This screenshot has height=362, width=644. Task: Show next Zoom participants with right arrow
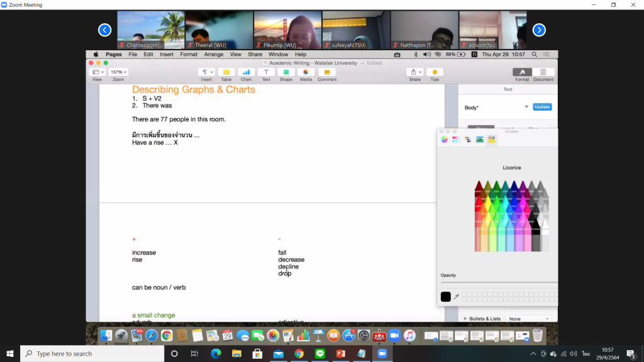click(539, 30)
